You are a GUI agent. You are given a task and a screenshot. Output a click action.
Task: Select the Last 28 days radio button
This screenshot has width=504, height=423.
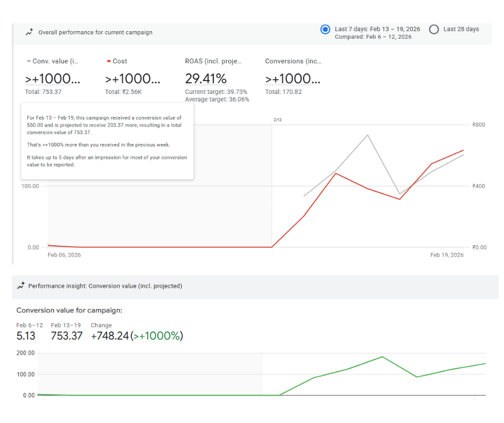(x=434, y=30)
